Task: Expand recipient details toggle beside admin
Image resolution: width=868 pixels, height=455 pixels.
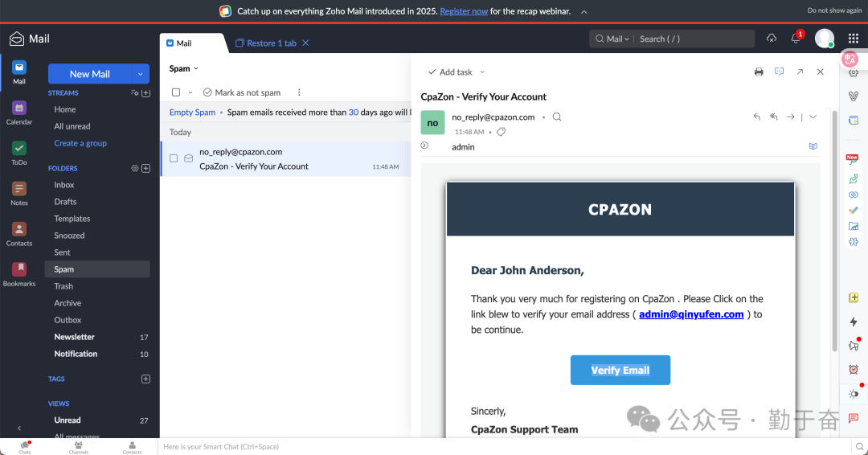Action: point(424,146)
